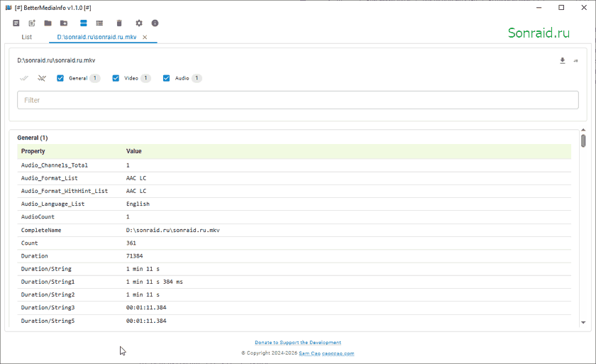Image resolution: width=596 pixels, height=364 pixels.
Task: Select the Duration/String1 property cell
Action: [x=48, y=282]
